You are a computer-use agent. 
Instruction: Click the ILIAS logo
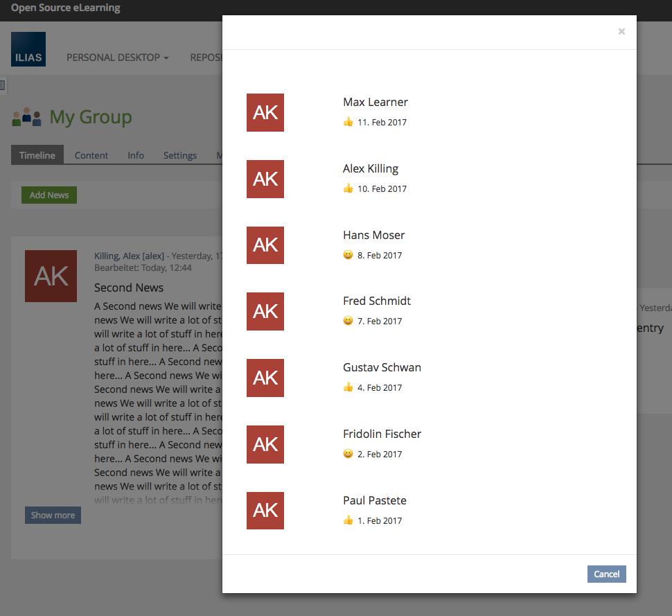click(x=28, y=49)
